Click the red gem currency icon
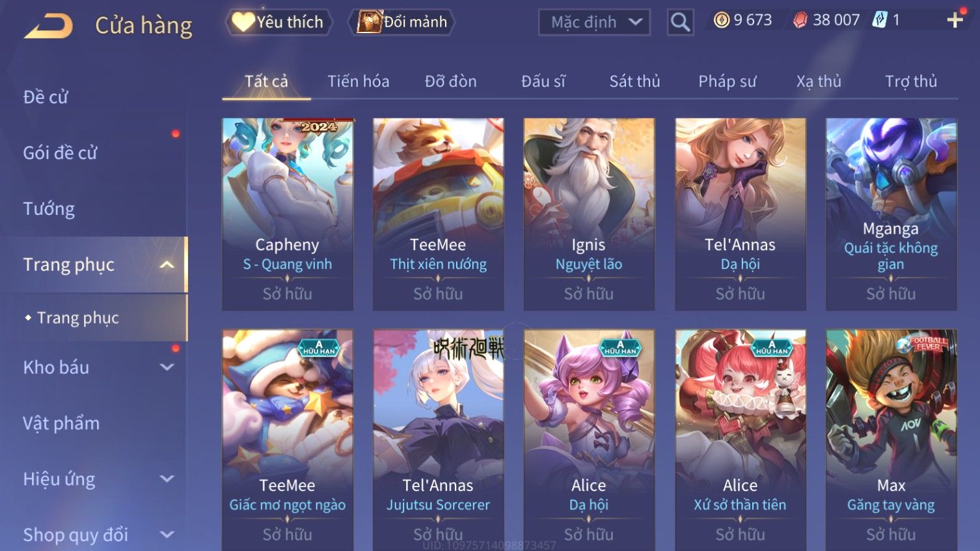 coord(800,21)
